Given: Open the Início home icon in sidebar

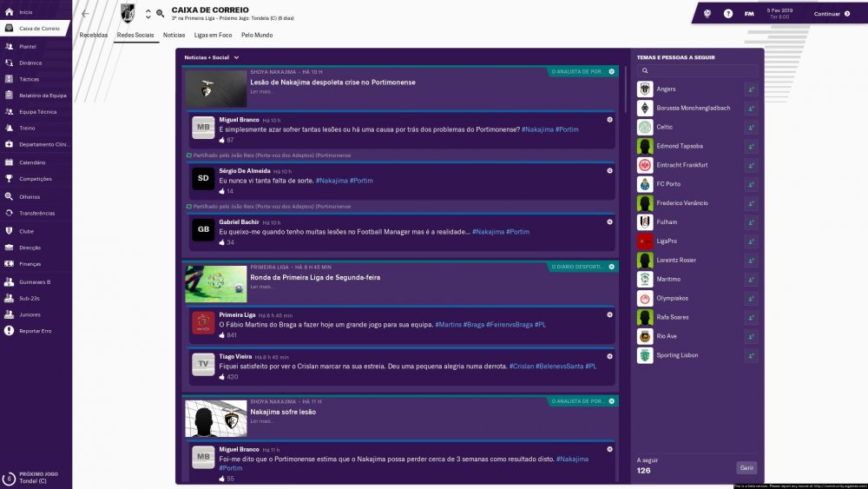Looking at the screenshot, I should (9, 11).
